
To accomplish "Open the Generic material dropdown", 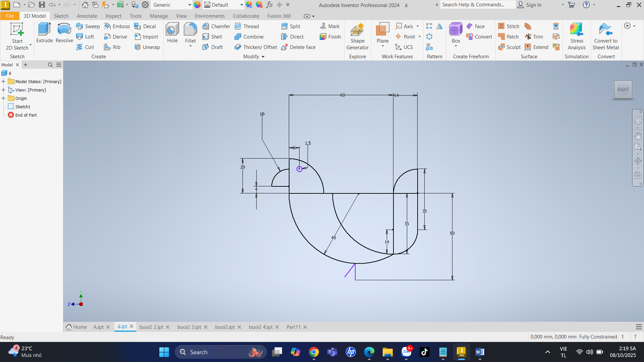I will tap(190, 5).
